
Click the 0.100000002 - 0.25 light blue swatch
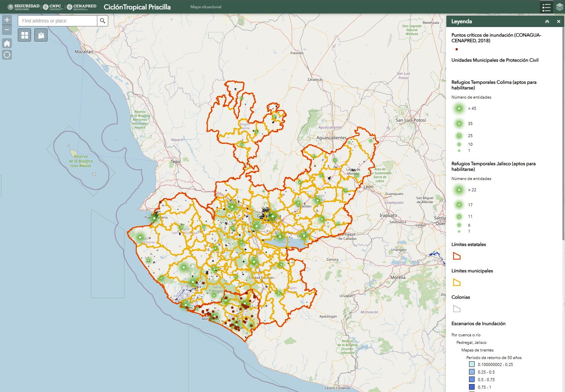pos(472,364)
